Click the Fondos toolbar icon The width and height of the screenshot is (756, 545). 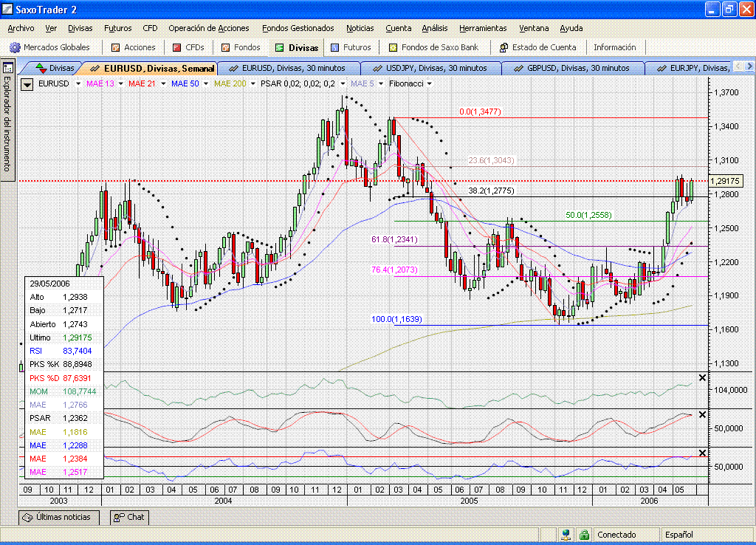click(225, 47)
